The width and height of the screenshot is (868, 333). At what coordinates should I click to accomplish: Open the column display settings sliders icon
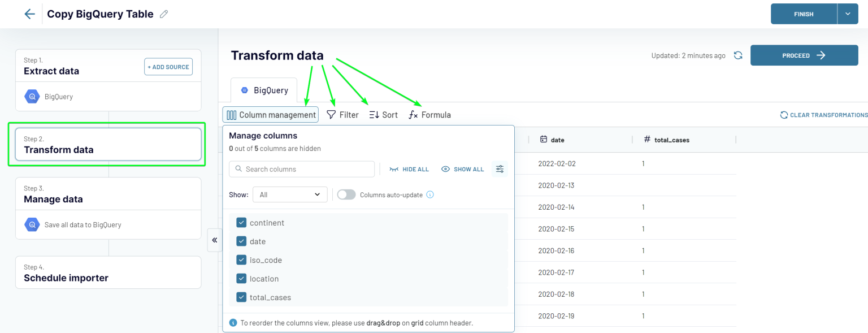tap(500, 168)
